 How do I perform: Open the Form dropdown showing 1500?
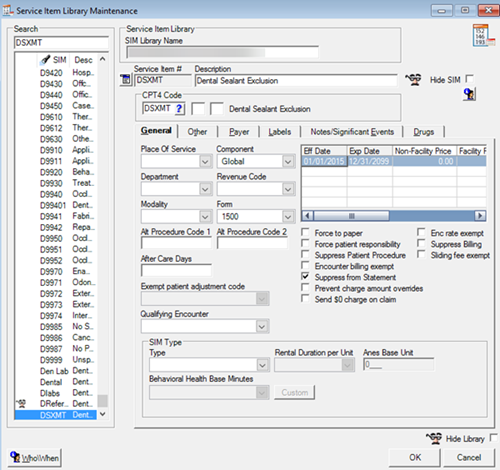click(x=288, y=217)
